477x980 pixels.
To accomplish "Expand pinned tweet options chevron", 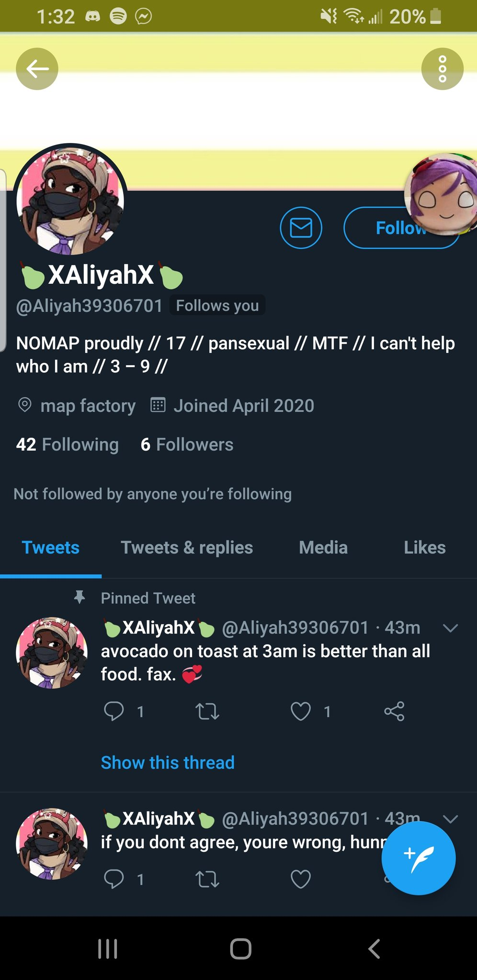I will click(451, 628).
